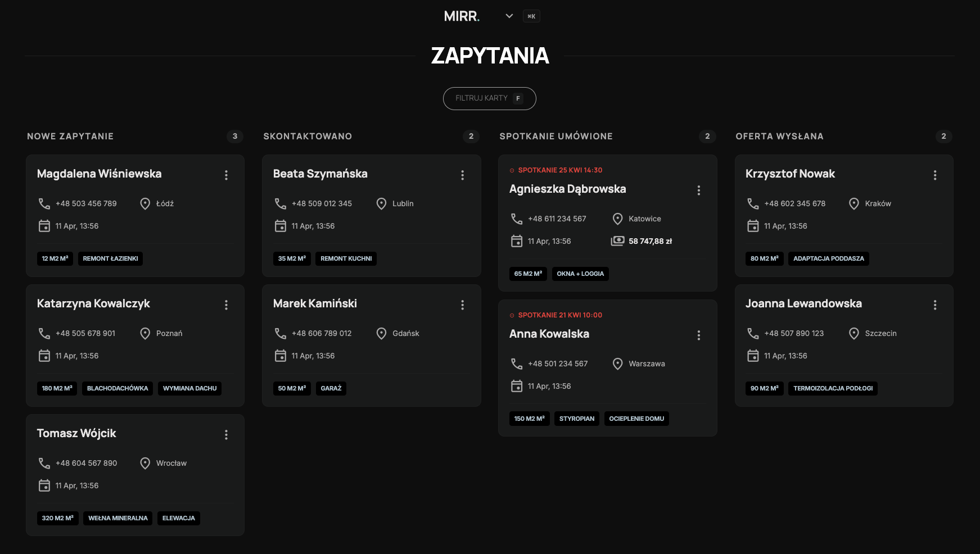Click the location pin next to Kraków
The height and width of the screenshot is (554, 980).
tap(854, 203)
